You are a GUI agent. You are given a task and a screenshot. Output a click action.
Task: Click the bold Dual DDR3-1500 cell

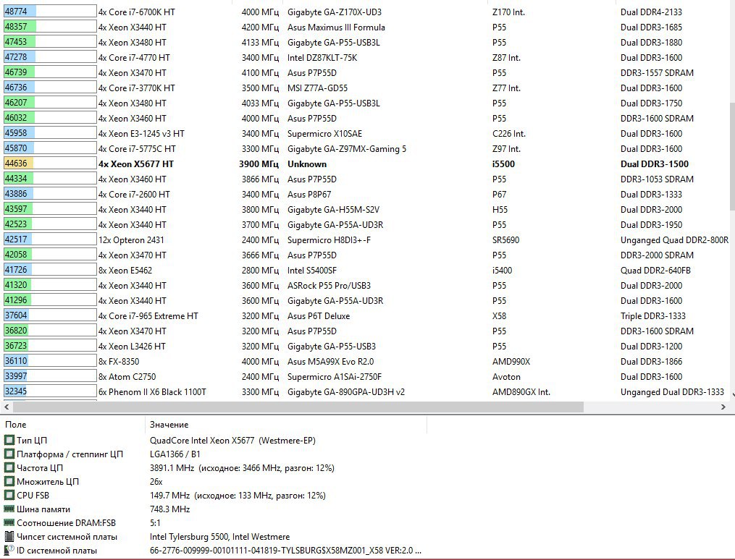pyautogui.click(x=655, y=164)
